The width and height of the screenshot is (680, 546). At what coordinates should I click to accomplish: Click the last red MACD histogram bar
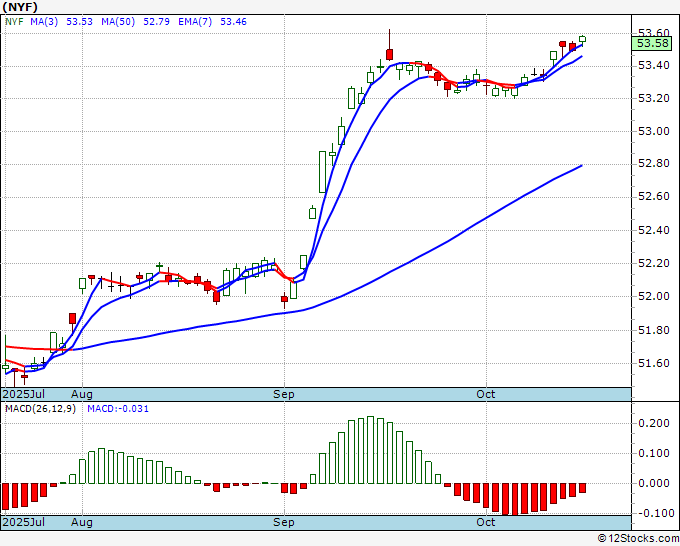(582, 488)
